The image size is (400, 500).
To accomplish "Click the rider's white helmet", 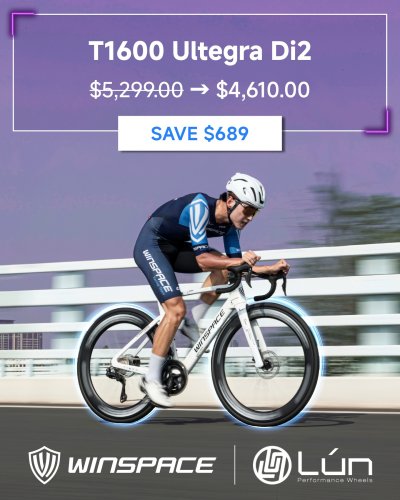I will 246,190.
